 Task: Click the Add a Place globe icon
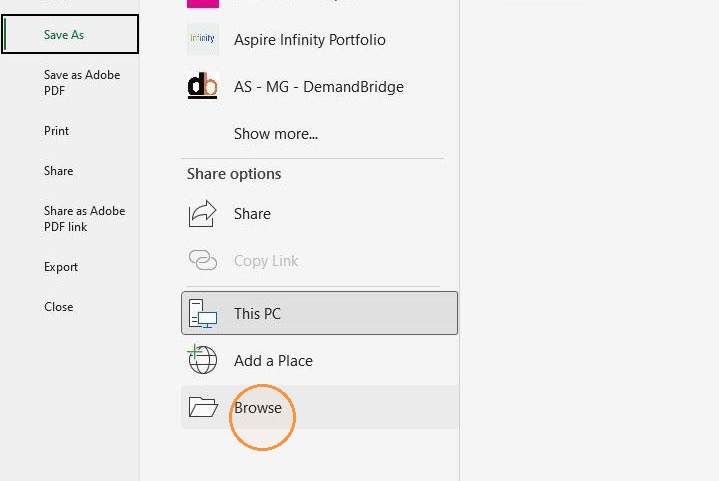pyautogui.click(x=202, y=359)
